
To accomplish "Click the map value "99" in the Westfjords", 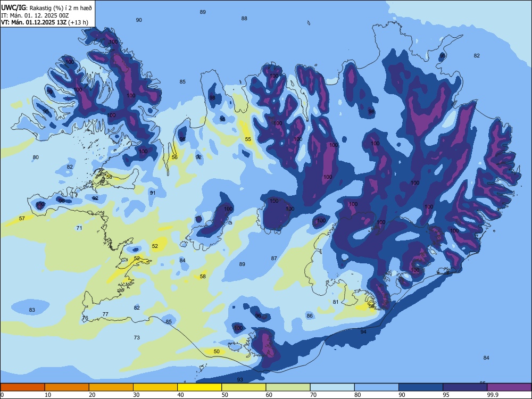I will coord(50,92).
